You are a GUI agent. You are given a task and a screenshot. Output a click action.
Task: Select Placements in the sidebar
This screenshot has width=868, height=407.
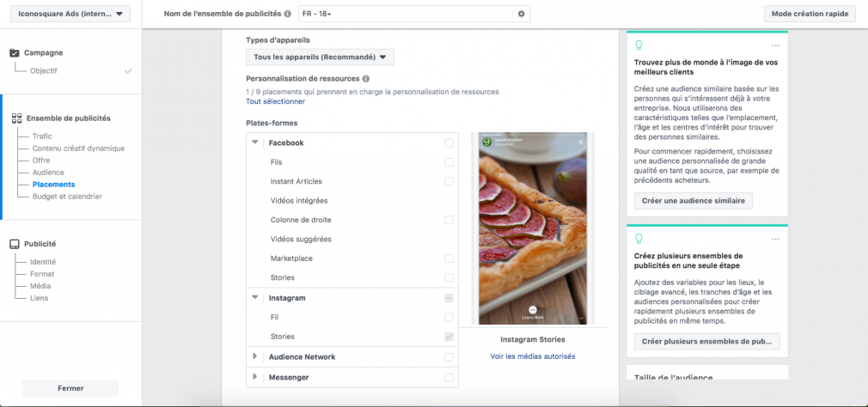click(x=53, y=185)
